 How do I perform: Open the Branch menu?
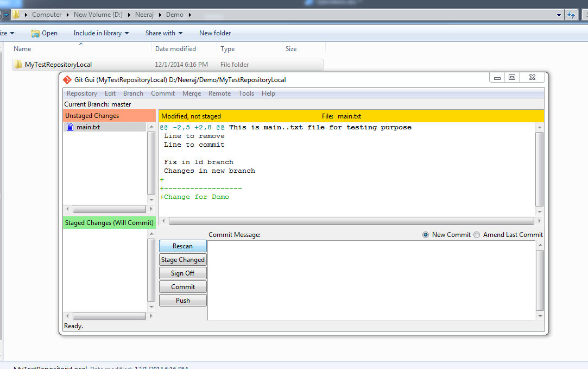133,93
